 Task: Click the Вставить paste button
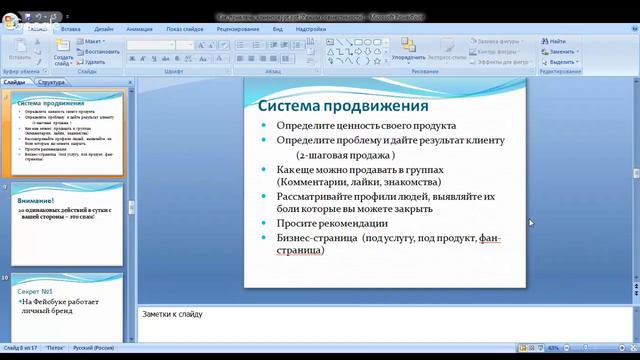[20, 51]
